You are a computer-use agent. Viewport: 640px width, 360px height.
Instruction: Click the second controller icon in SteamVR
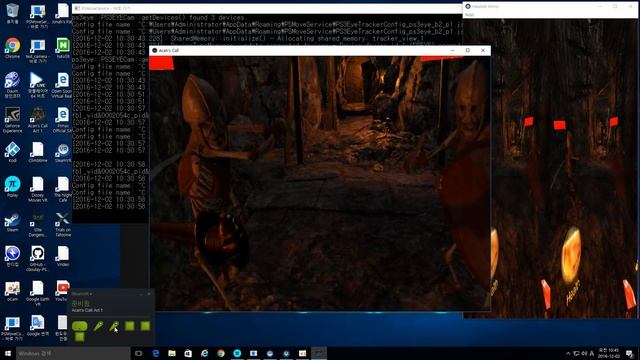(114, 326)
